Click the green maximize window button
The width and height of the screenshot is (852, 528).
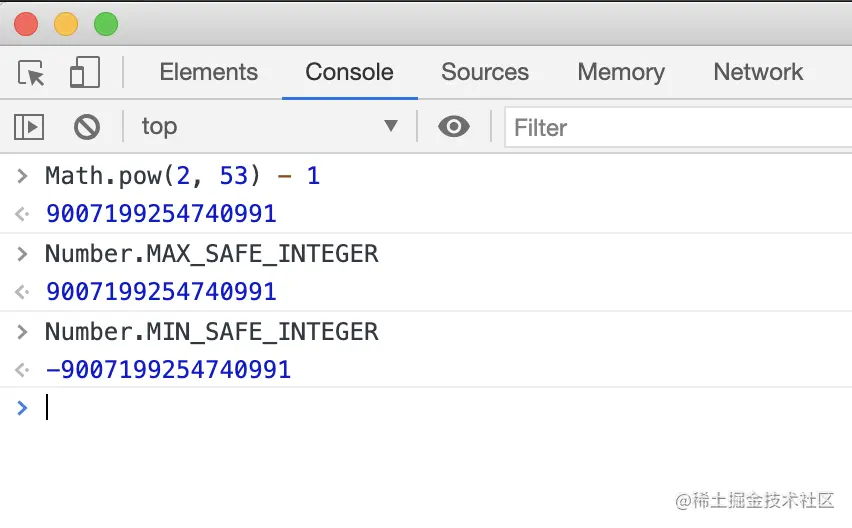coord(106,24)
